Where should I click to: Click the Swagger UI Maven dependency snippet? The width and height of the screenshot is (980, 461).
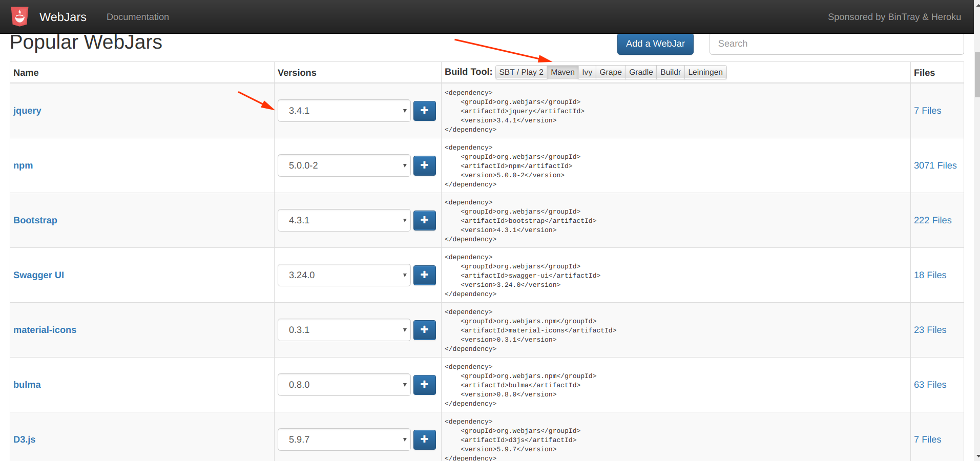pyautogui.click(x=523, y=276)
